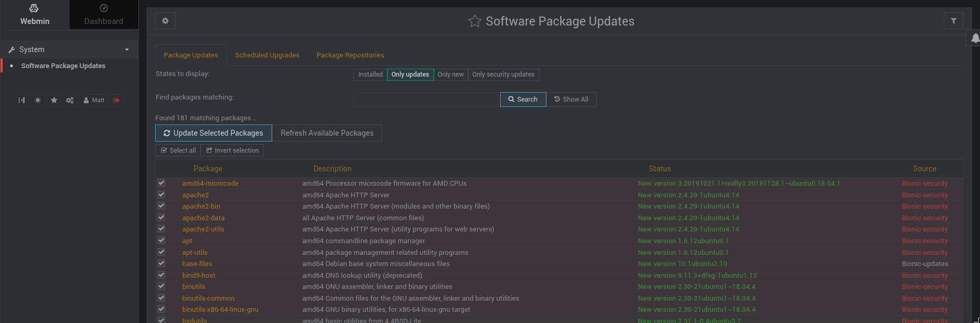The height and width of the screenshot is (323, 980).
Task: Open the apache2-bin package link
Action: 201,206
